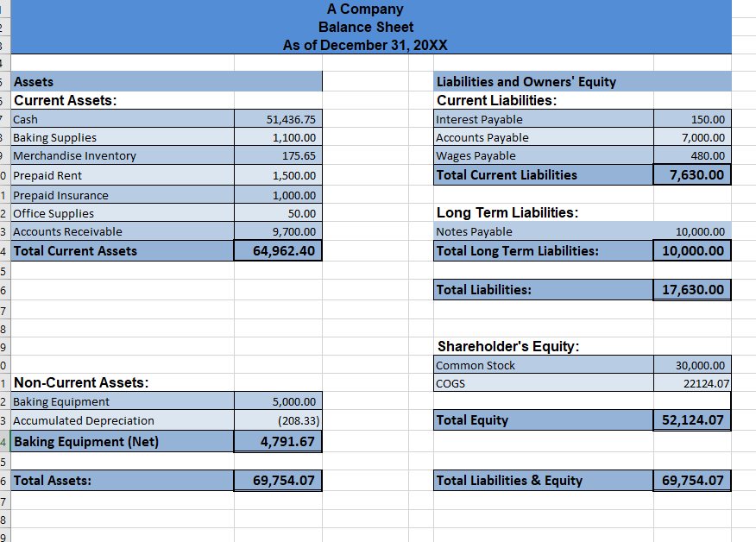This screenshot has height=542, width=756.
Task: Click the Baking Equipment (Net) total 4,791.67
Action: (278, 442)
